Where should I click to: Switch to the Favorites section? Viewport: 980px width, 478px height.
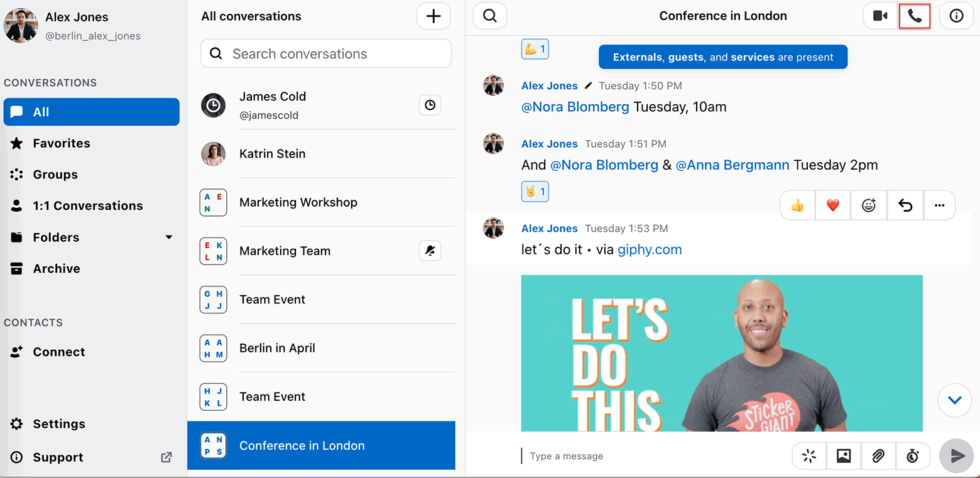tap(62, 143)
